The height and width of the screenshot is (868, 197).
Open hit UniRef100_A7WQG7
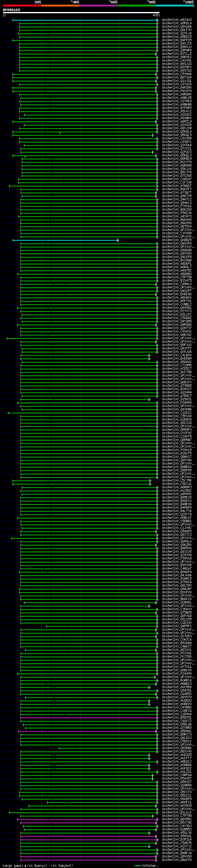[177, 186]
